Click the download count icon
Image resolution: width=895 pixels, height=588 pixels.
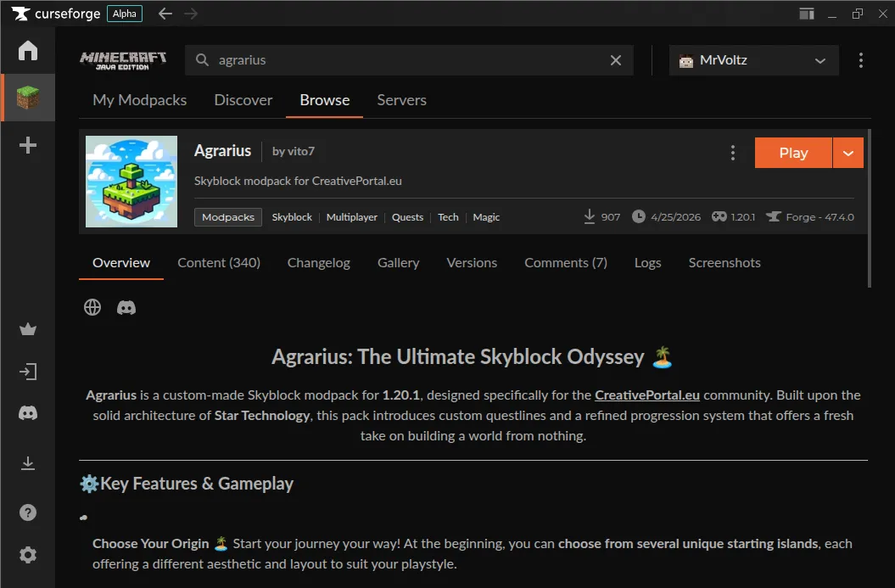tap(589, 216)
